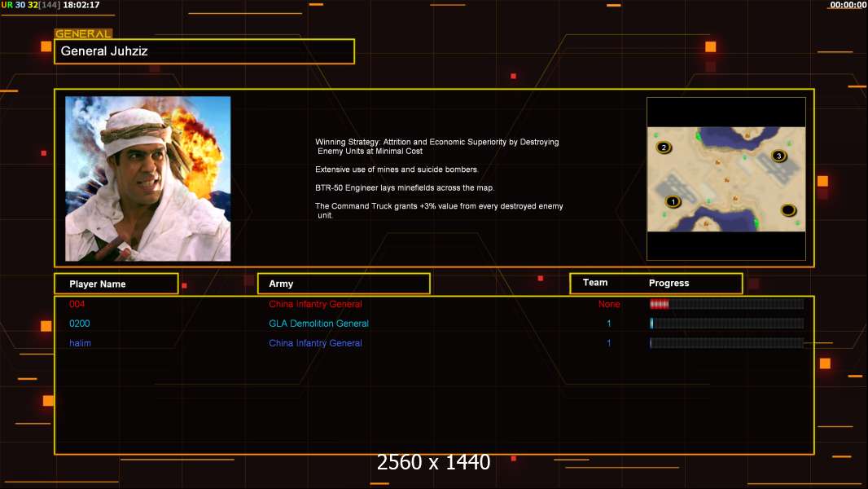The height and width of the screenshot is (489, 868).
Task: Click the GENERAL label tag
Action: 83,33
